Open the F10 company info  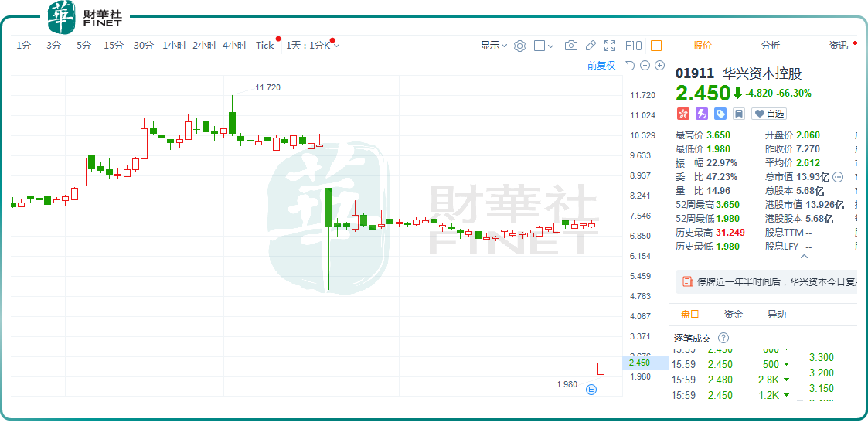pyautogui.click(x=633, y=46)
